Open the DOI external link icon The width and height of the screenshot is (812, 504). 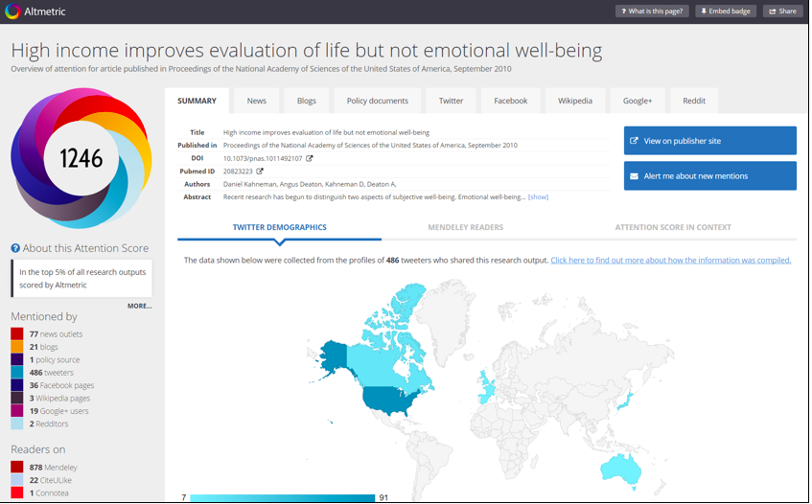click(309, 158)
